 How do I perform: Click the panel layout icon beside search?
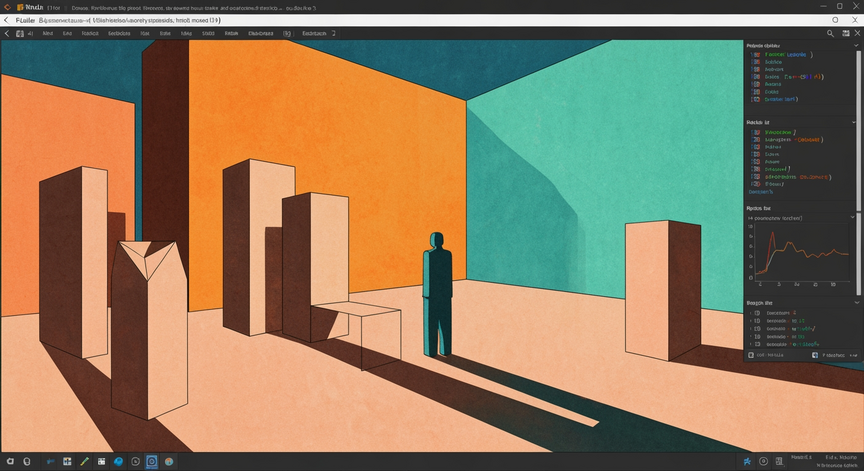pyautogui.click(x=845, y=34)
